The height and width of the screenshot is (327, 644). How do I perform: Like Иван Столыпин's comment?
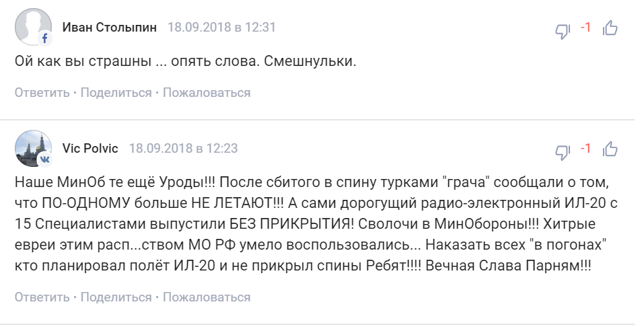pos(610,28)
